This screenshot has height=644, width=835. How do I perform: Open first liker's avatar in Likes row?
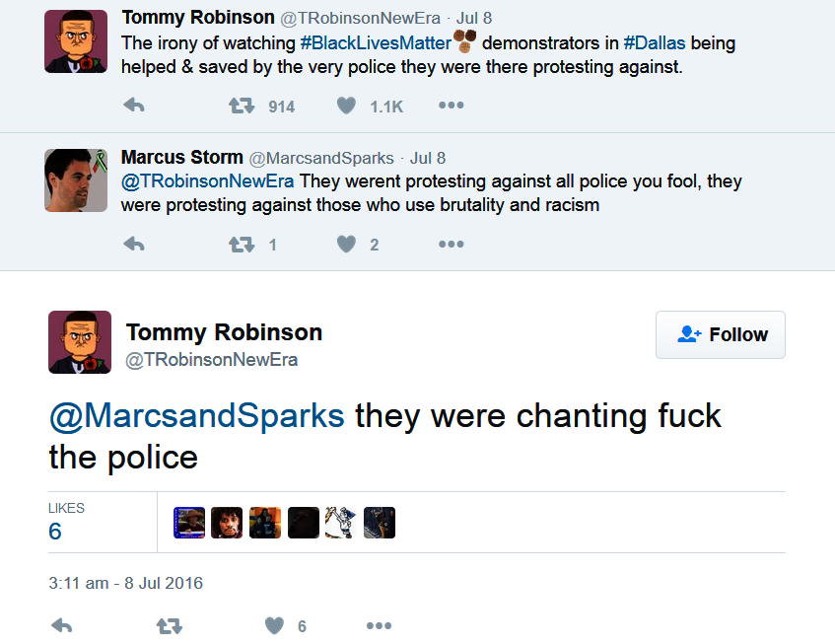click(188, 522)
